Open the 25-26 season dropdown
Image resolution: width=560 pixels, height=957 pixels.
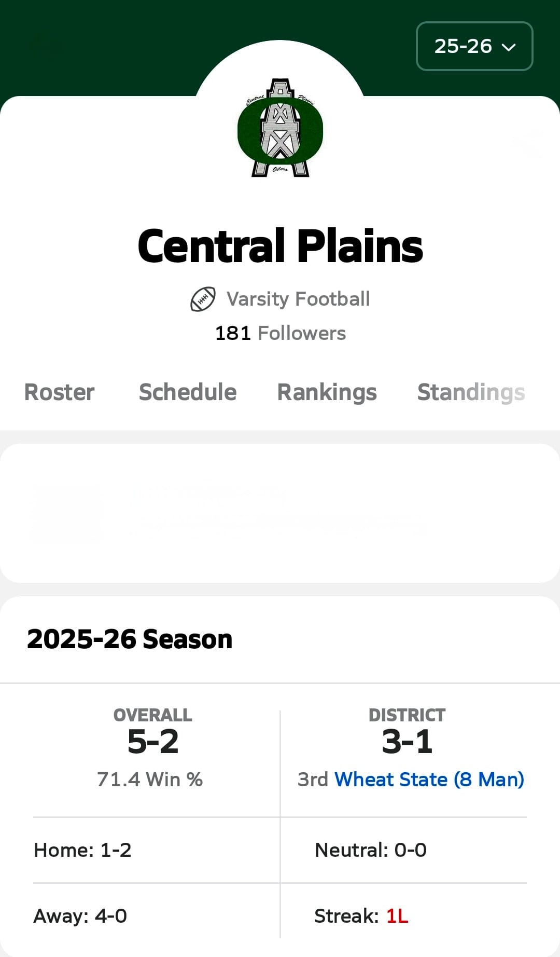click(474, 46)
